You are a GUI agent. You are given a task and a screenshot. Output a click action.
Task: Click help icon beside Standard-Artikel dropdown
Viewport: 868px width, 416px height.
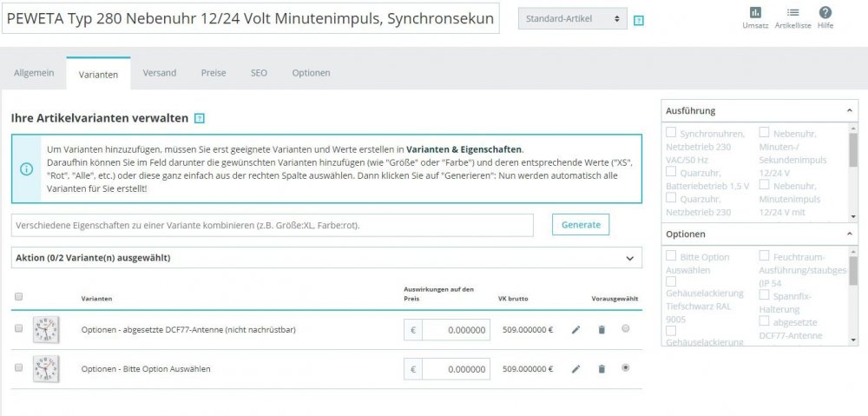(x=639, y=20)
